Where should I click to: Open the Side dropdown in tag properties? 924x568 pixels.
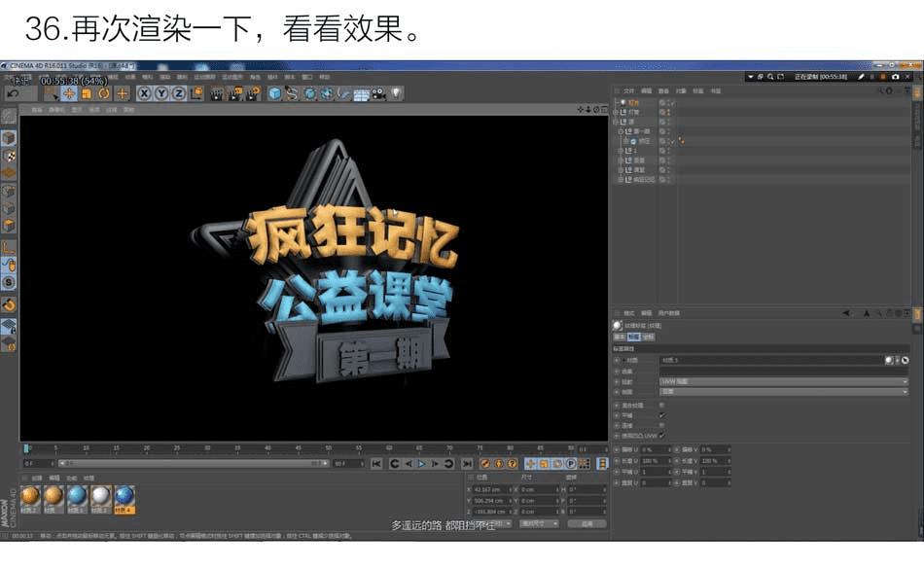pyautogui.click(x=784, y=392)
